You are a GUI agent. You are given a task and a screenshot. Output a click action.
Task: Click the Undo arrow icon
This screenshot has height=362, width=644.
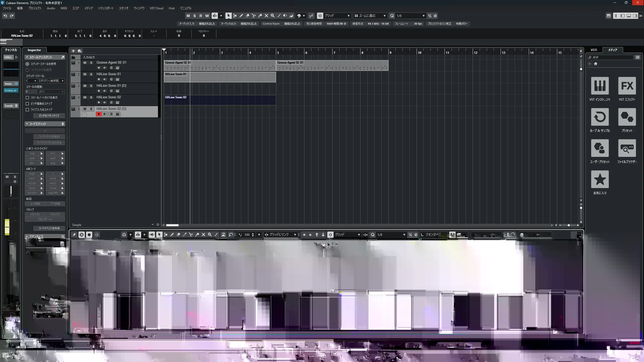coord(5,16)
